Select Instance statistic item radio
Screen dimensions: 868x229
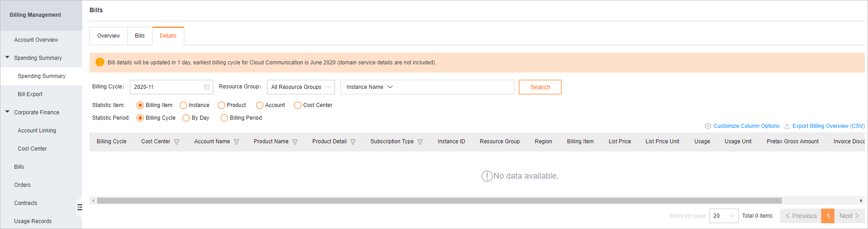click(x=183, y=105)
